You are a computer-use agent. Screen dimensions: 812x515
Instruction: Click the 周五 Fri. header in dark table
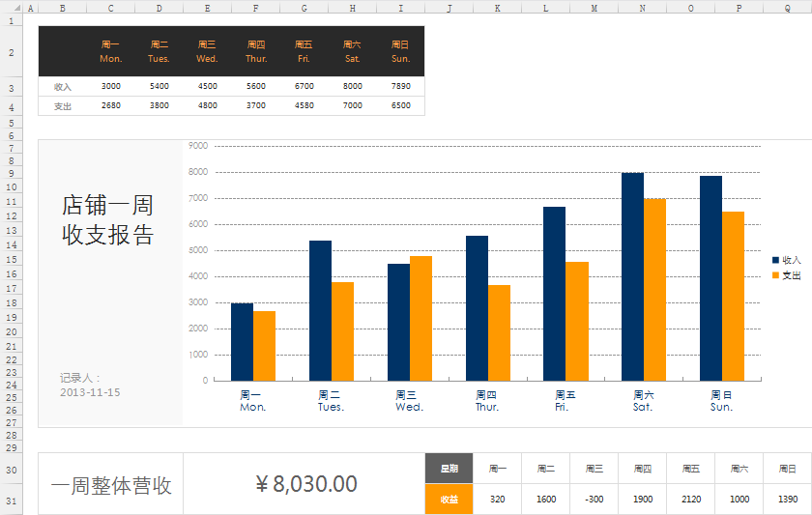click(x=304, y=51)
